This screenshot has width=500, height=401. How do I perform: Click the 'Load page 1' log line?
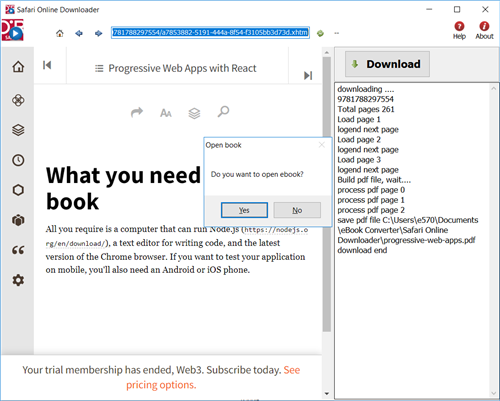[359, 119]
